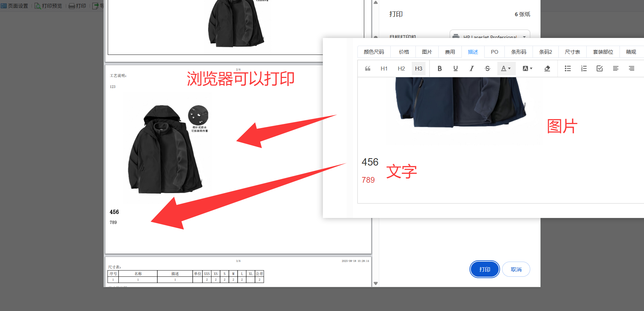
Task: Switch to the 尺寸表 tab
Action: [572, 52]
